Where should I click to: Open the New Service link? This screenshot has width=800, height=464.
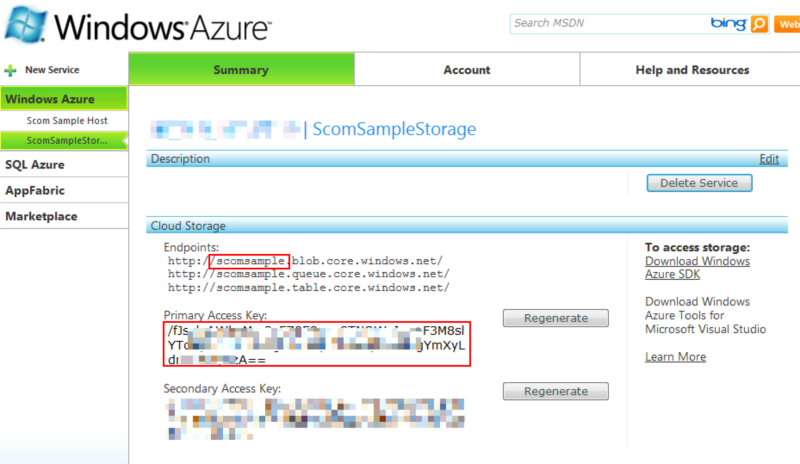click(52, 70)
